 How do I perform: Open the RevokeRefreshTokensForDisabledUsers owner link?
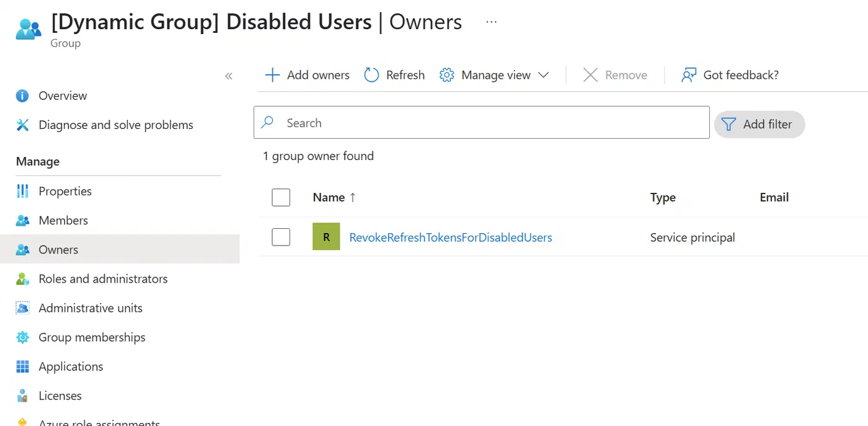451,237
